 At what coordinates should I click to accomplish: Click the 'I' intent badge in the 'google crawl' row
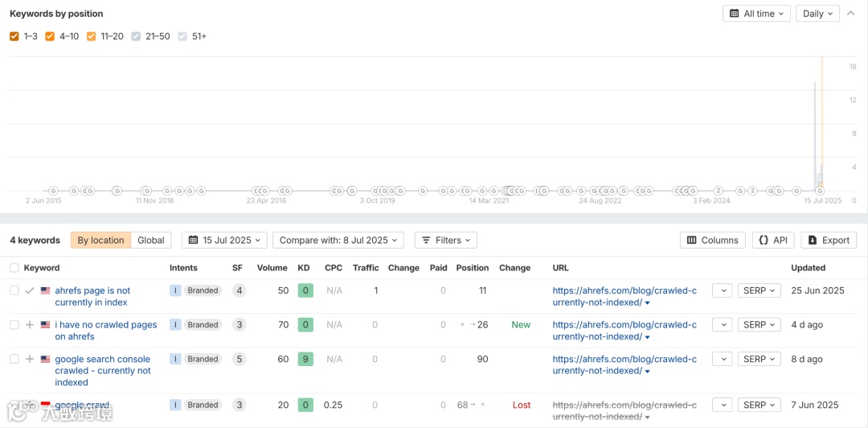click(x=175, y=405)
